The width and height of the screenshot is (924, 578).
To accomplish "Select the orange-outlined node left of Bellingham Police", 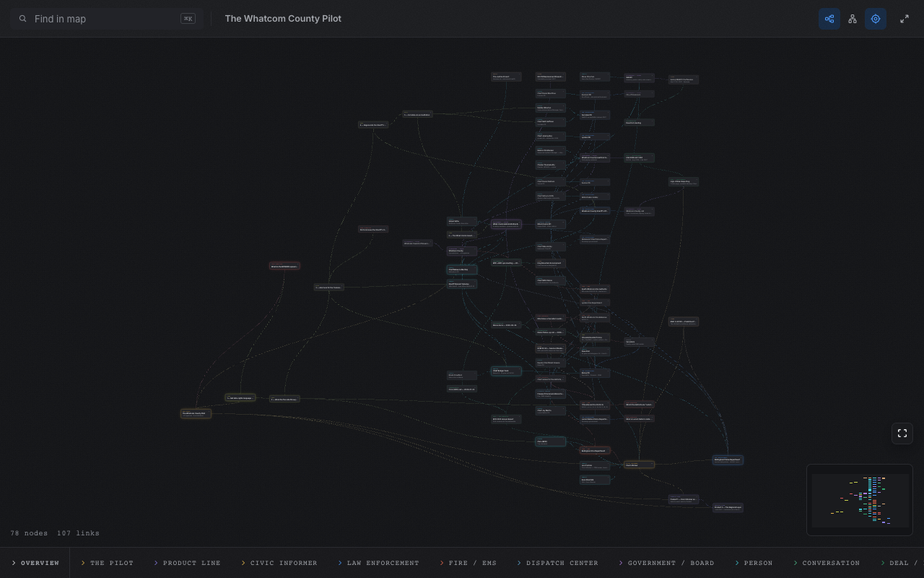I will [x=639, y=465].
